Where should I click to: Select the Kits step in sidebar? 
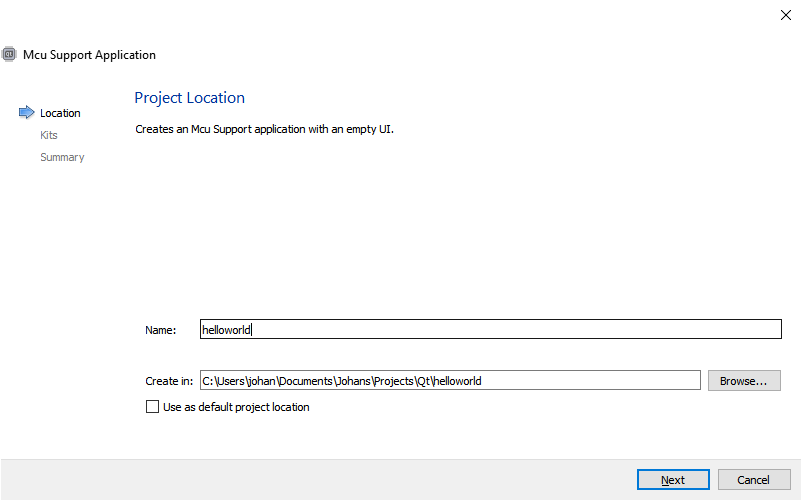(49, 135)
